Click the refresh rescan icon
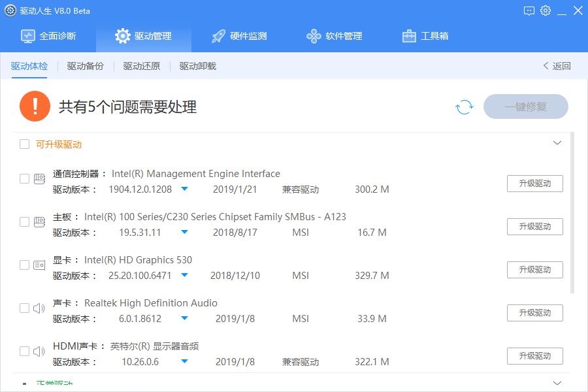 [464, 106]
